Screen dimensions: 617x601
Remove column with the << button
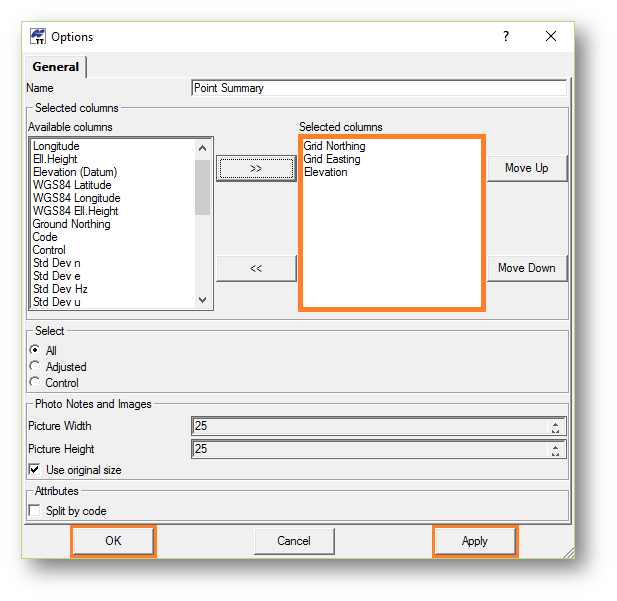pyautogui.click(x=256, y=268)
